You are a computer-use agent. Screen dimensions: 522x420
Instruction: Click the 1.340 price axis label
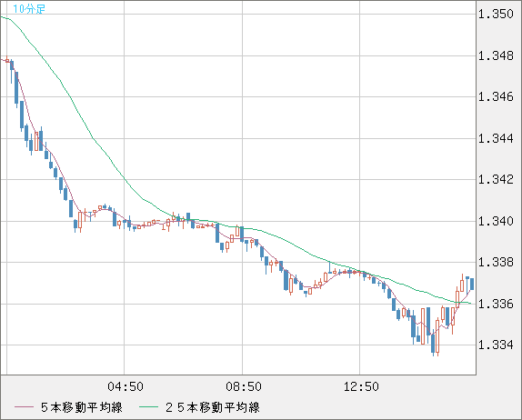pos(496,221)
